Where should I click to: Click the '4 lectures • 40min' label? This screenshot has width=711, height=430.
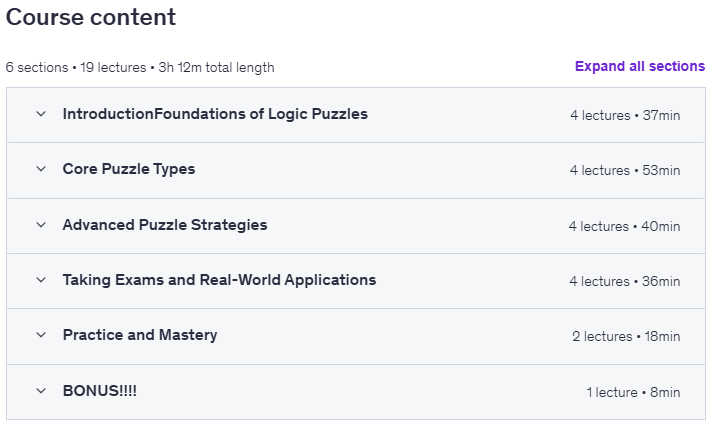[x=624, y=226]
